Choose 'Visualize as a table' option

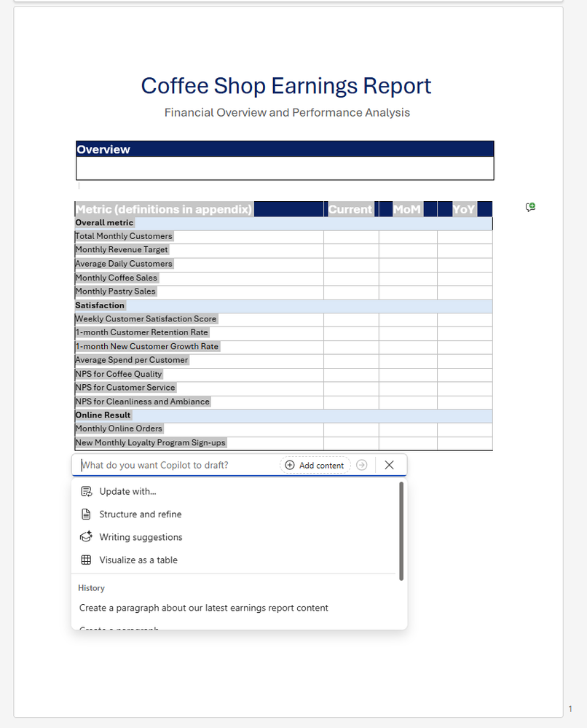point(138,559)
